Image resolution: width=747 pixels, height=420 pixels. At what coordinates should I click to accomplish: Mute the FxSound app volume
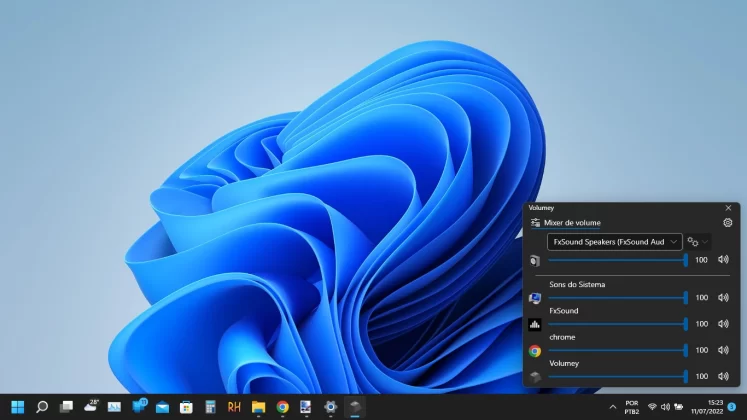[723, 324]
